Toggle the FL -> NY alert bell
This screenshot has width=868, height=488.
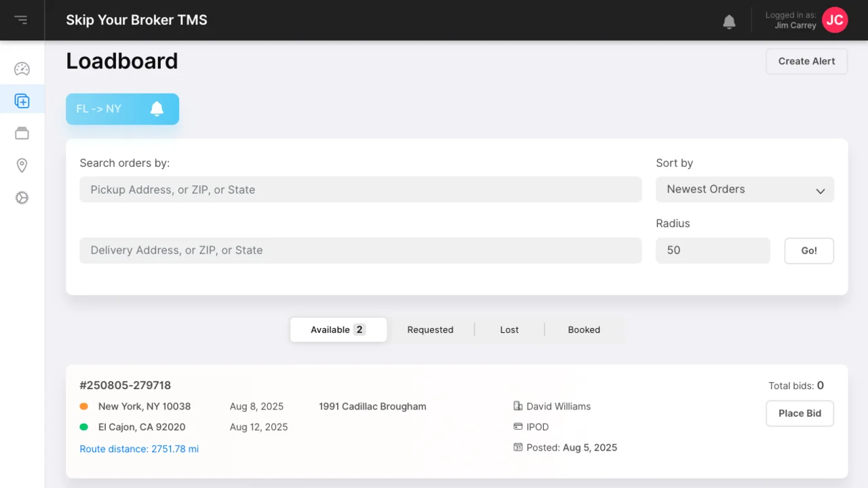pos(157,109)
